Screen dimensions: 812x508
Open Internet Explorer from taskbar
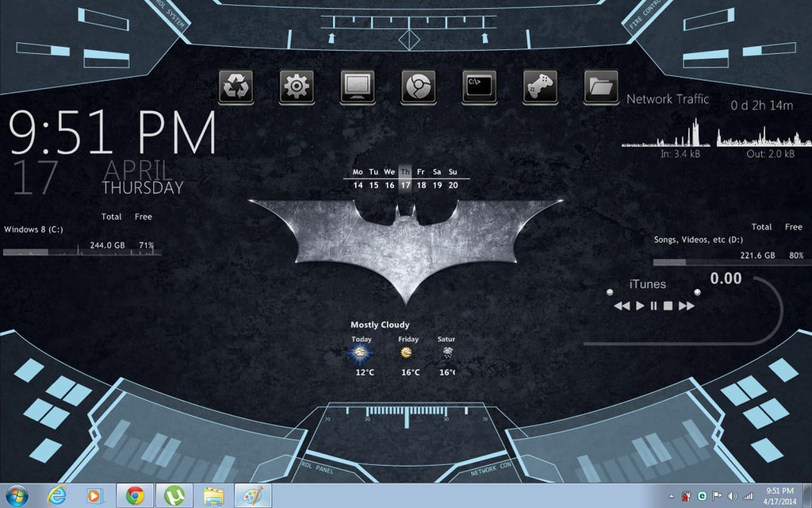(x=56, y=495)
